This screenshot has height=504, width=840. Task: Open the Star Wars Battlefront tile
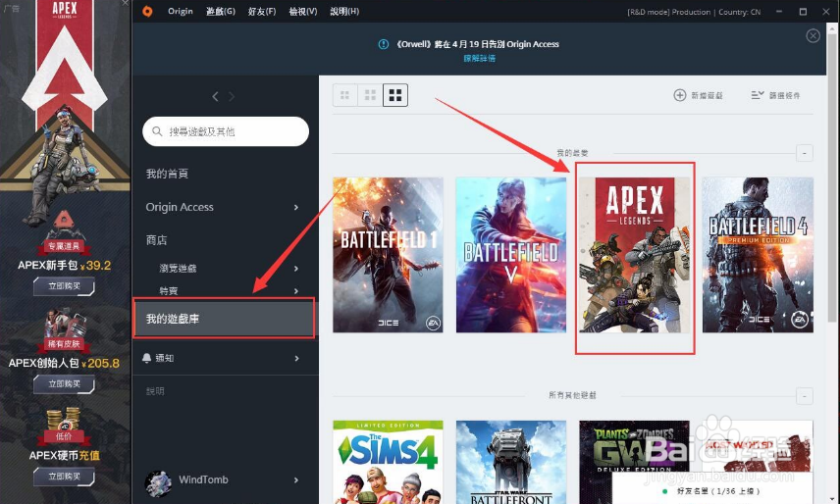(511, 462)
